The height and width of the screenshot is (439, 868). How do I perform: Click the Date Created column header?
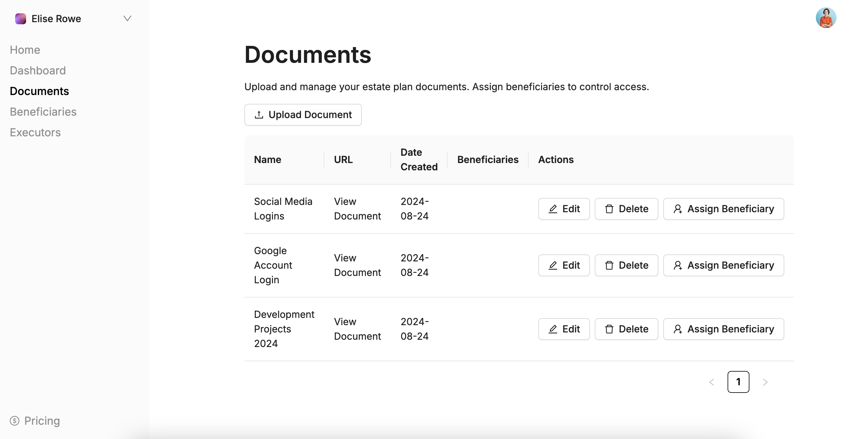(x=419, y=159)
